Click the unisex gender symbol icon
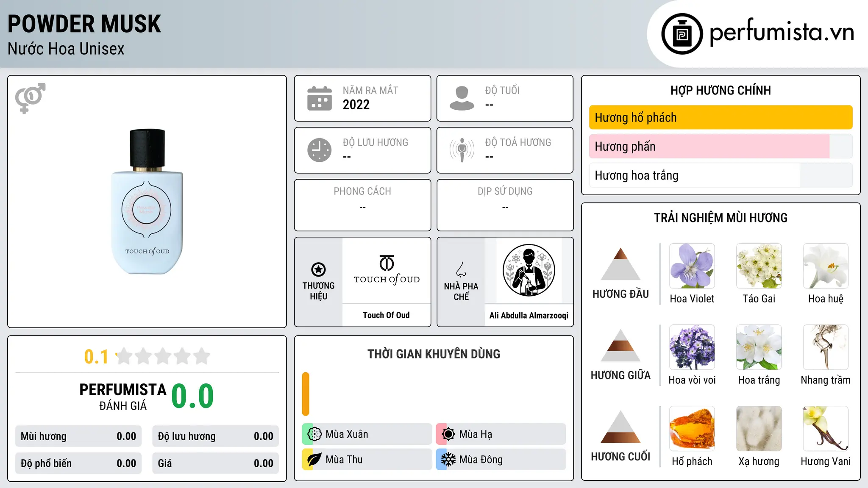Image resolution: width=868 pixels, height=488 pixels. [30, 98]
